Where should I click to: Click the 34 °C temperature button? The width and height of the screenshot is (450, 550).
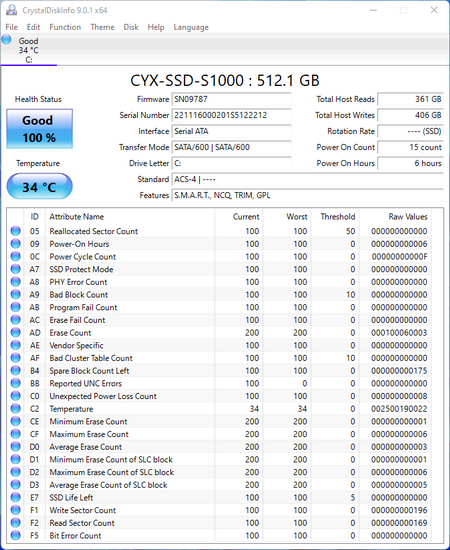coord(40,186)
